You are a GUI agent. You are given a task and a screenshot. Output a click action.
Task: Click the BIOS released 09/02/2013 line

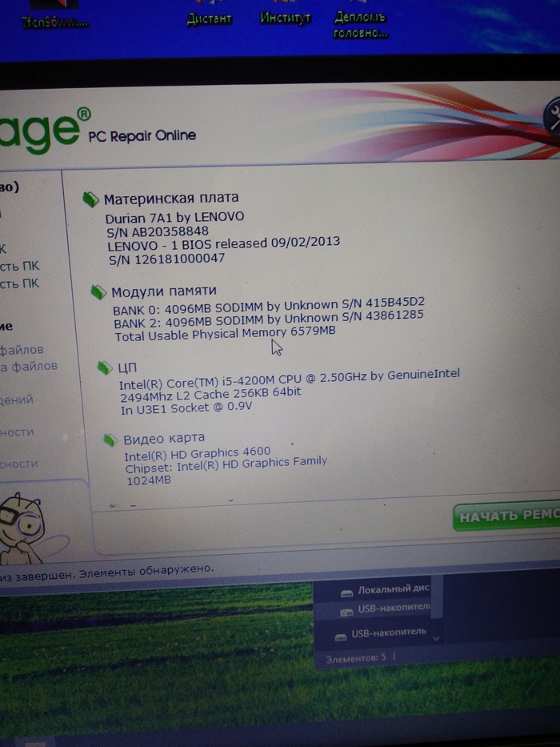tap(223, 244)
